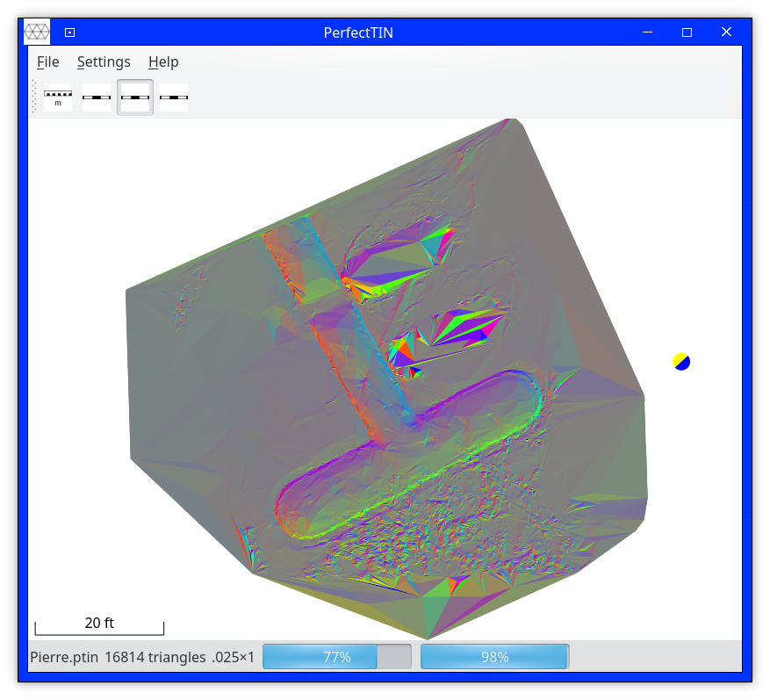
Task: Click the foot-unit button right of meters
Action: [x=97, y=97]
